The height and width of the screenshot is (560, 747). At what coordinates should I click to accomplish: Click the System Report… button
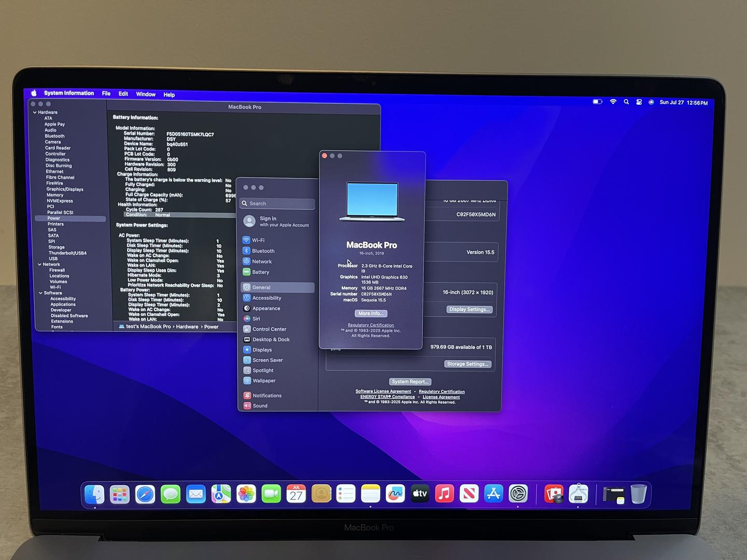(x=410, y=382)
